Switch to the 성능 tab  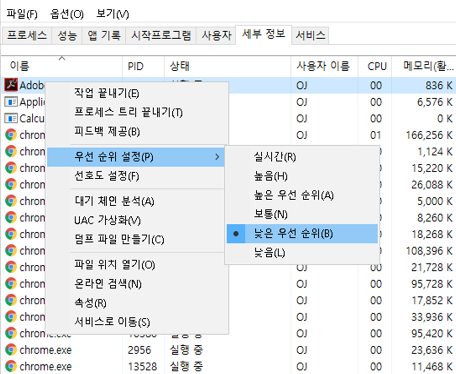(67, 35)
